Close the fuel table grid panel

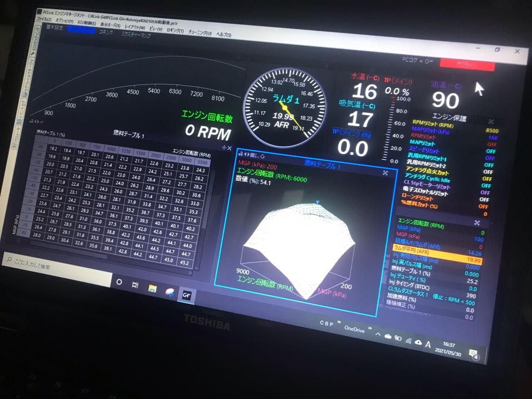(x=230, y=148)
